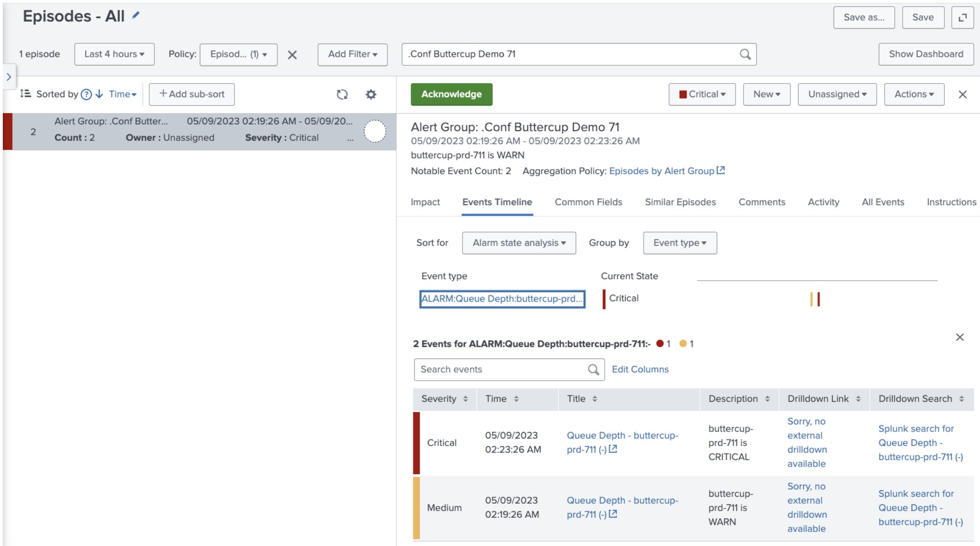Viewport: 980px width, 546px height.
Task: Click the Edit Columns link
Action: [x=640, y=369]
